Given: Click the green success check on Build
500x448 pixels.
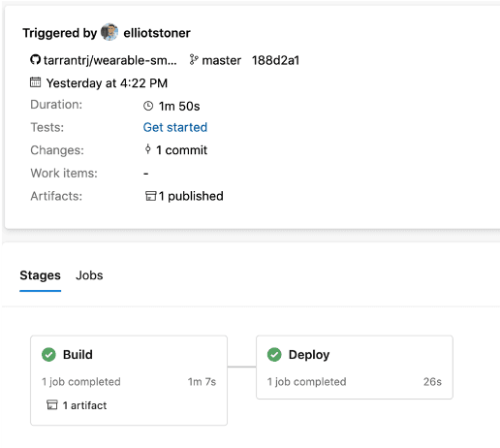Looking at the screenshot, I should click(x=48, y=355).
